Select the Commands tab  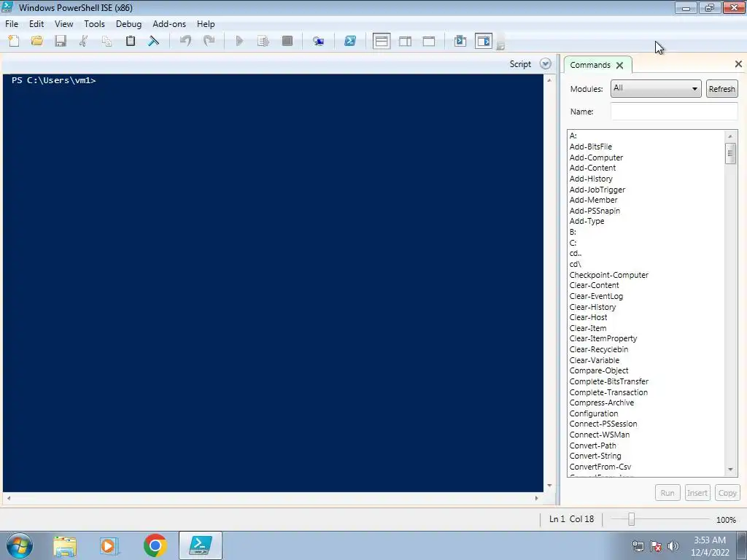[x=589, y=65]
